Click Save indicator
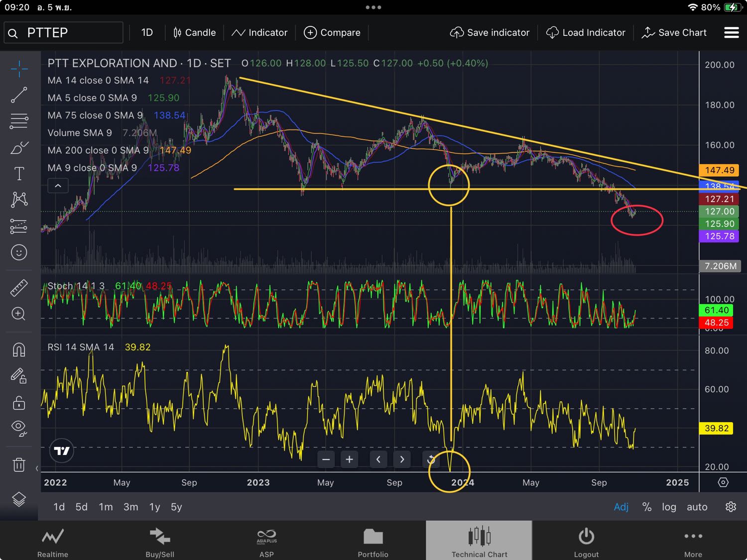 click(490, 33)
